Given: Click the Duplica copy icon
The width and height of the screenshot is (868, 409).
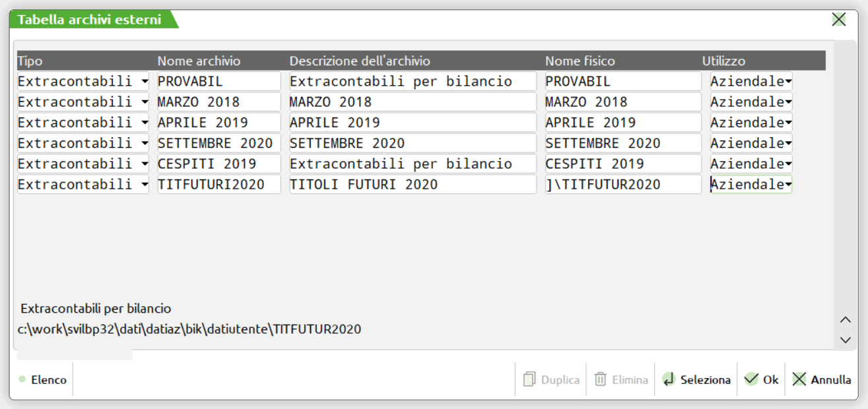Looking at the screenshot, I should tap(529, 380).
